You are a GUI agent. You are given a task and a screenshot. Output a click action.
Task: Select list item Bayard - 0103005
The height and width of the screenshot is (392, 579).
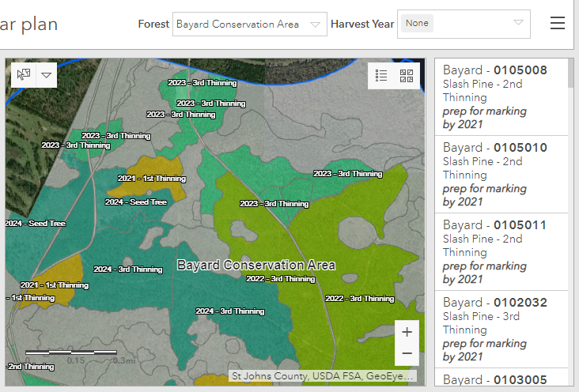click(x=501, y=378)
